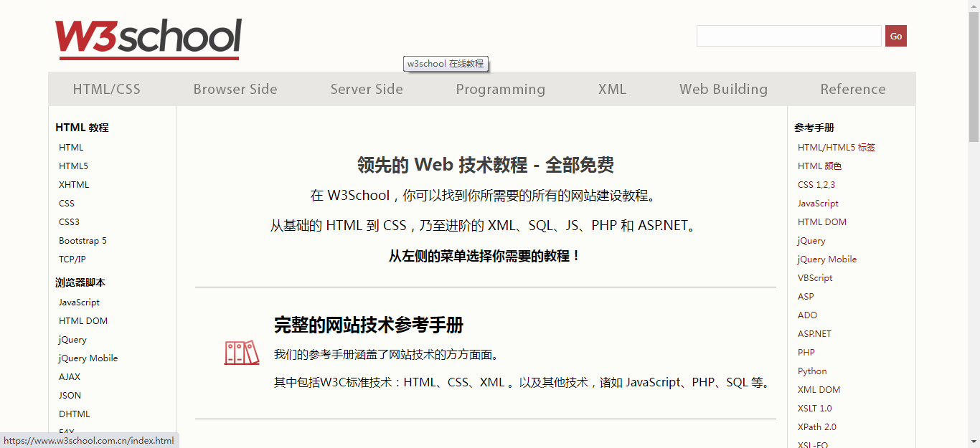Screen dimensions: 980x448
Task: Open the ASP.NET reference link
Action: pyautogui.click(x=814, y=333)
